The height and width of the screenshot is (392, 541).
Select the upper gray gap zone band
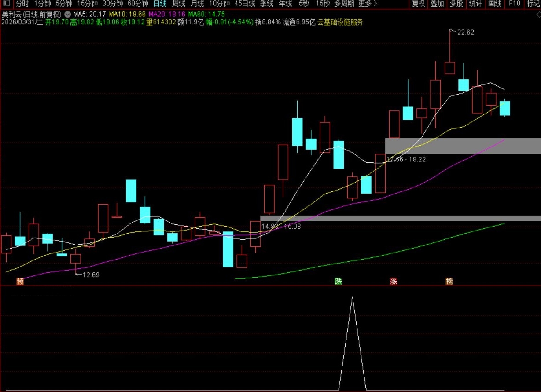(x=463, y=146)
